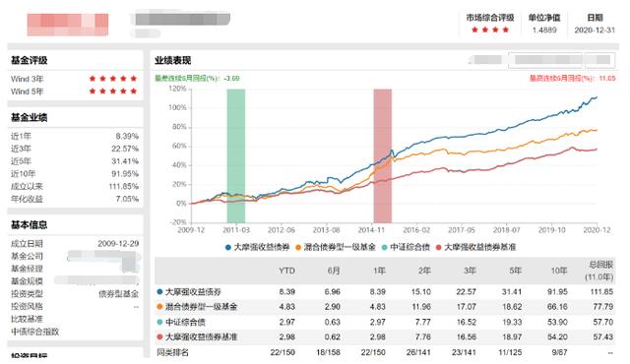Screen dimensions: 630x364
Task: Toggle the 混合债券型一级基金 orange legend dot
Action: click(298, 248)
